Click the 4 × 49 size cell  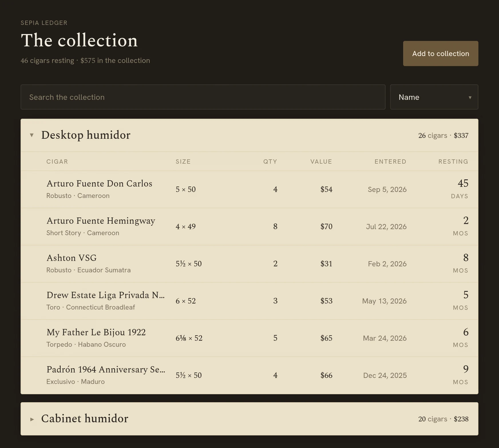[186, 227]
